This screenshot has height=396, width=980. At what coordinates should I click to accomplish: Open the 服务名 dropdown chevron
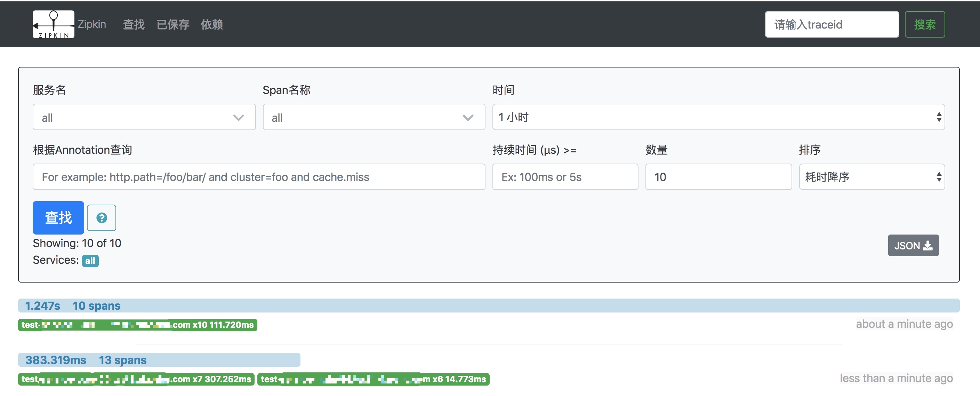[238, 118]
